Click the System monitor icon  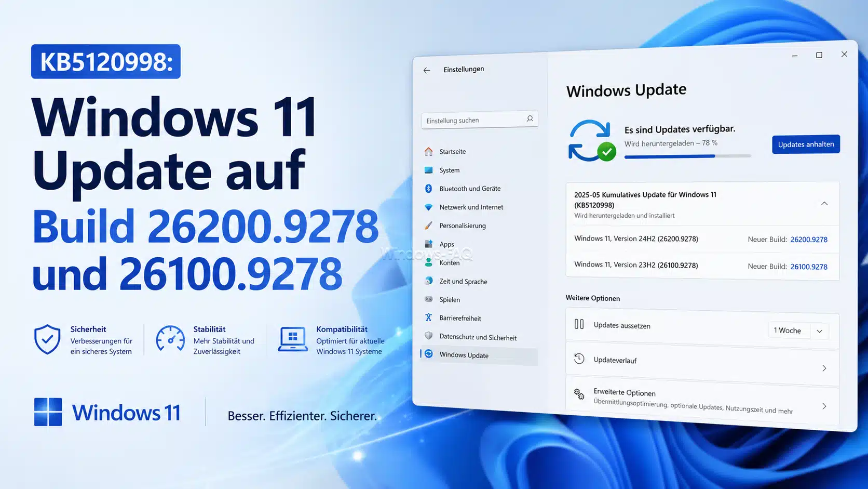[x=428, y=170]
